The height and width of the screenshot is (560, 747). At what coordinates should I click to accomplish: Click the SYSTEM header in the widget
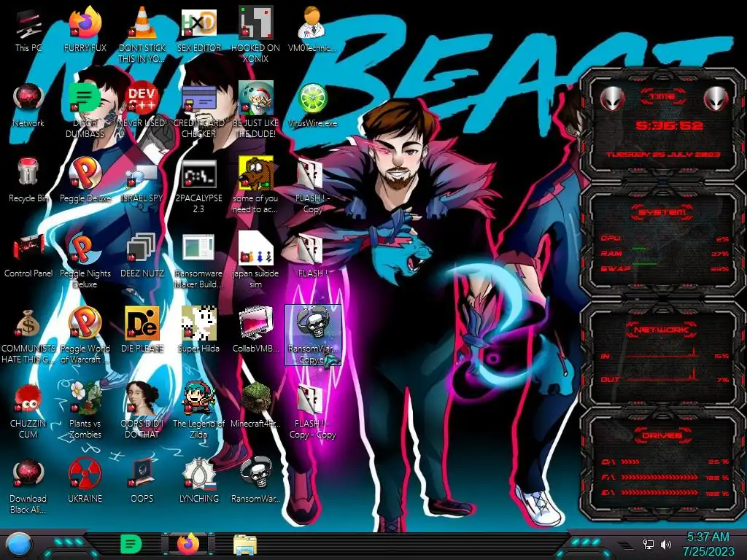pyautogui.click(x=662, y=212)
